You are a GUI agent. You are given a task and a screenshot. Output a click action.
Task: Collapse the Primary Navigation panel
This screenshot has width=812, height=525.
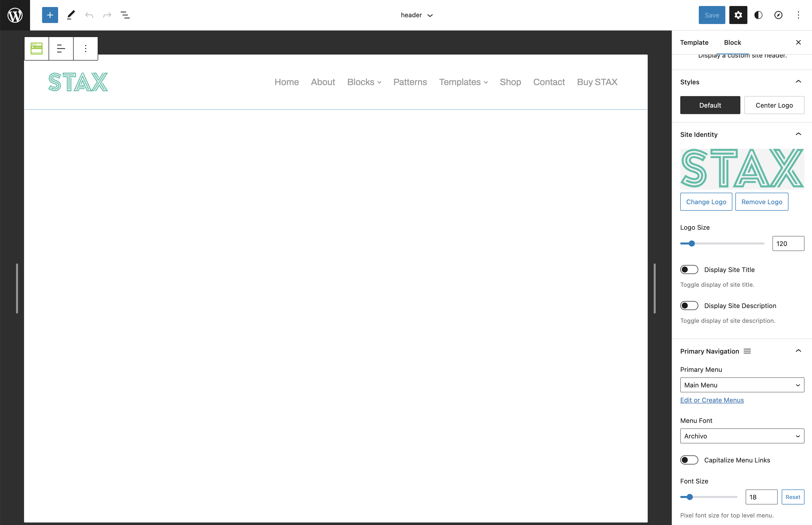(x=798, y=351)
